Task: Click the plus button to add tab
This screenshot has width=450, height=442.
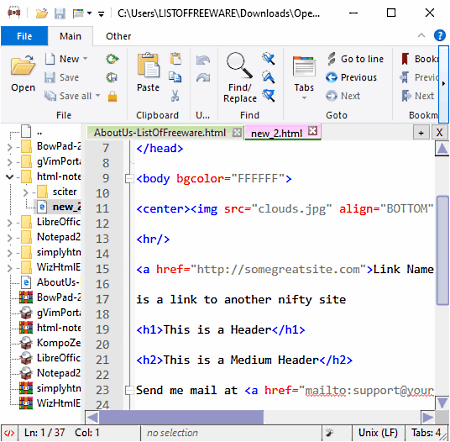Action: click(421, 133)
